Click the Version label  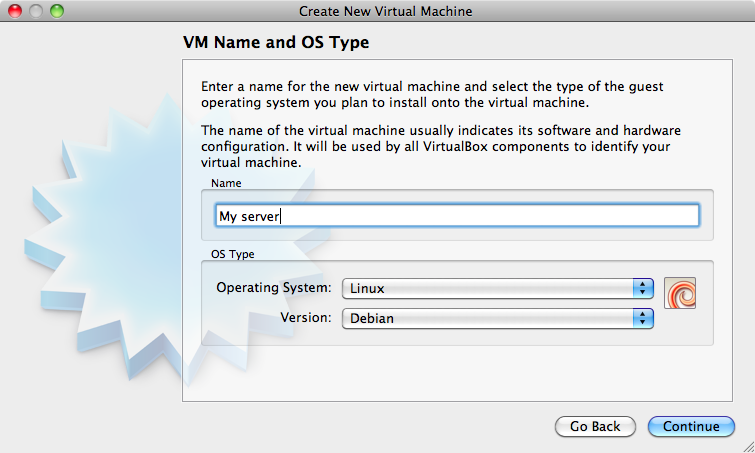[x=305, y=318]
